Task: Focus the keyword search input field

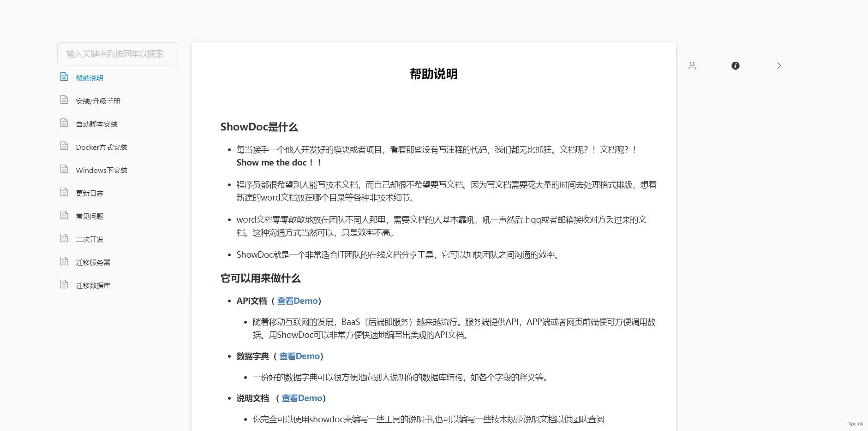Action: click(x=117, y=54)
